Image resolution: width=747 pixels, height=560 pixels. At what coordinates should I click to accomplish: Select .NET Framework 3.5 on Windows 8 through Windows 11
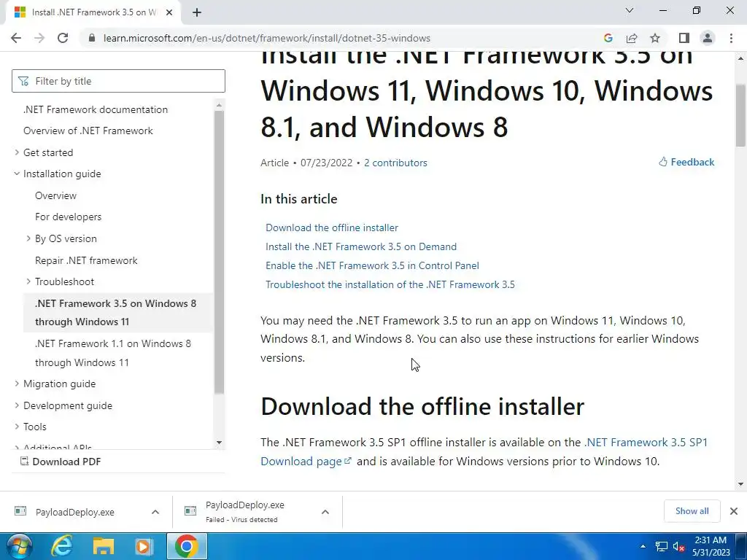coord(116,312)
